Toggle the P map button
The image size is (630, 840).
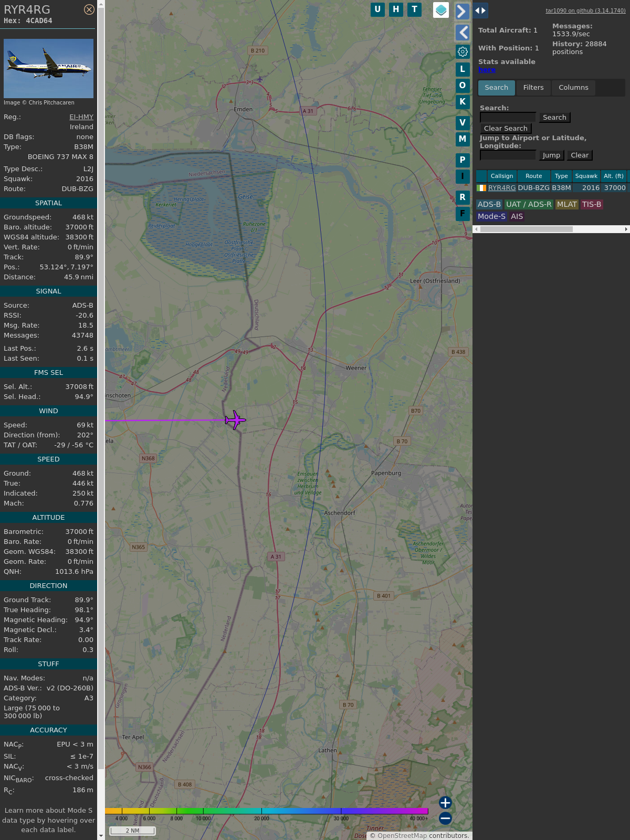463,160
